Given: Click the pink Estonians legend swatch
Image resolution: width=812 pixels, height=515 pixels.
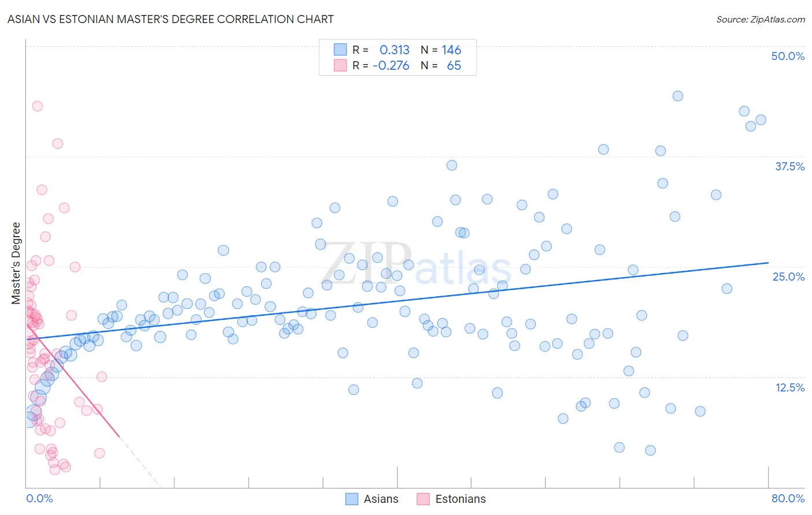Looking at the screenshot, I should 423,499.
